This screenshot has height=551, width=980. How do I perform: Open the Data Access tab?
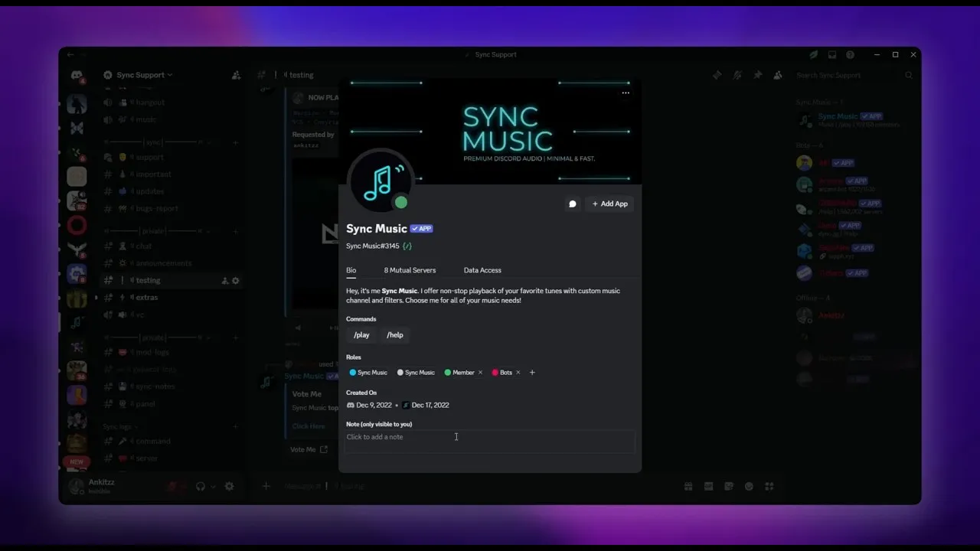[482, 270]
